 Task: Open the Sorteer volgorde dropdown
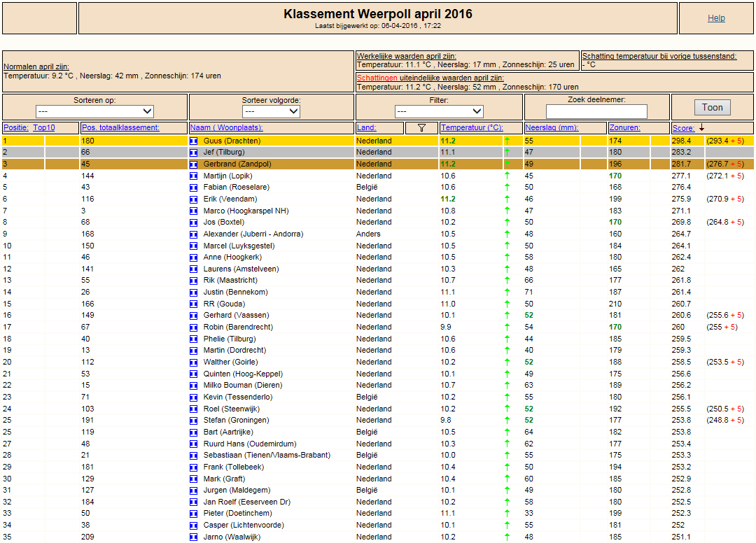click(271, 111)
